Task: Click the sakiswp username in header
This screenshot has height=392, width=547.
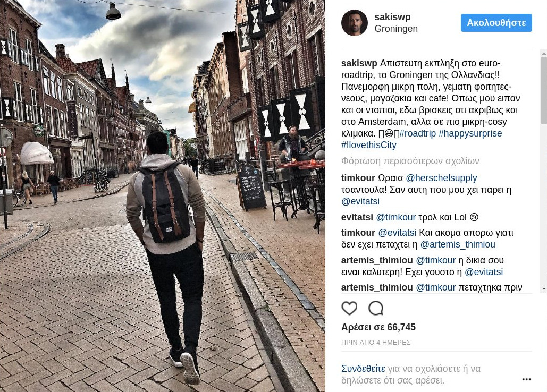Action: click(x=392, y=16)
